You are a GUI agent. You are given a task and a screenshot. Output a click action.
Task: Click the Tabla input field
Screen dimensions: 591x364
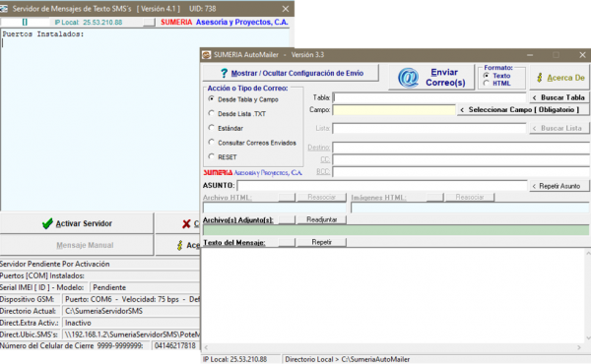pyautogui.click(x=429, y=97)
